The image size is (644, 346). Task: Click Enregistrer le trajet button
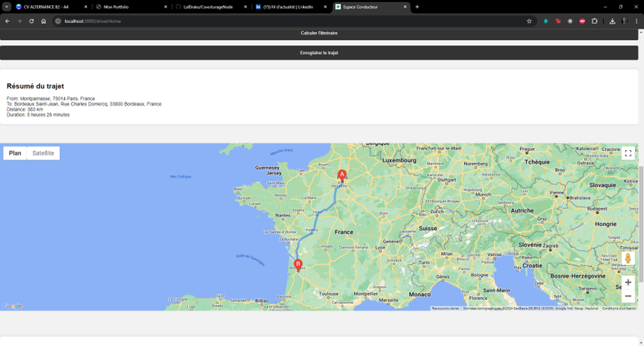pyautogui.click(x=319, y=53)
